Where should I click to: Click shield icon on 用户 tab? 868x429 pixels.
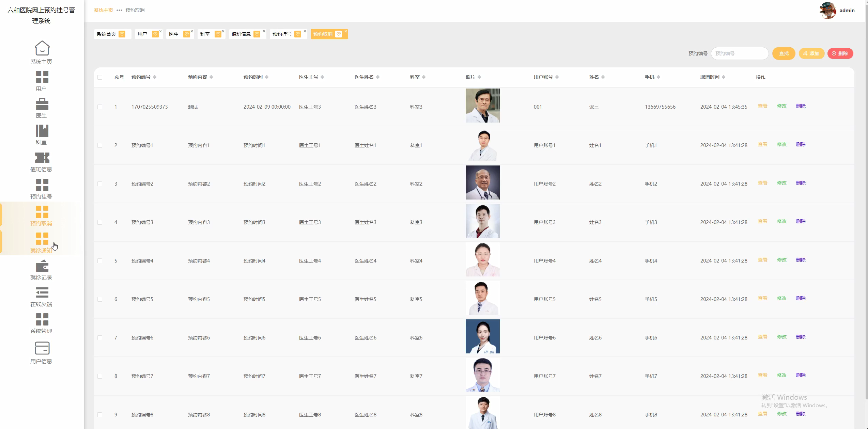[155, 34]
